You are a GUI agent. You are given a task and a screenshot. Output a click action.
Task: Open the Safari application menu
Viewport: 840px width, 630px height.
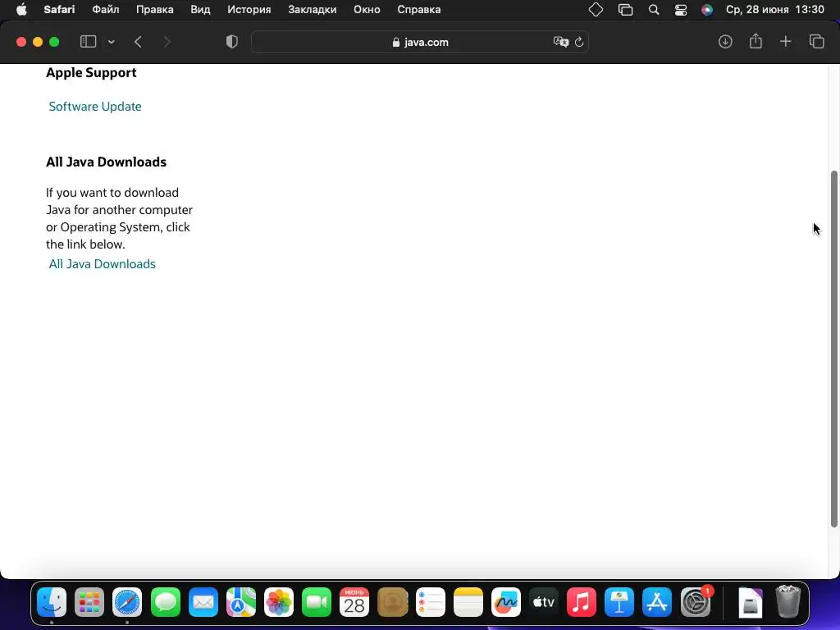point(59,10)
